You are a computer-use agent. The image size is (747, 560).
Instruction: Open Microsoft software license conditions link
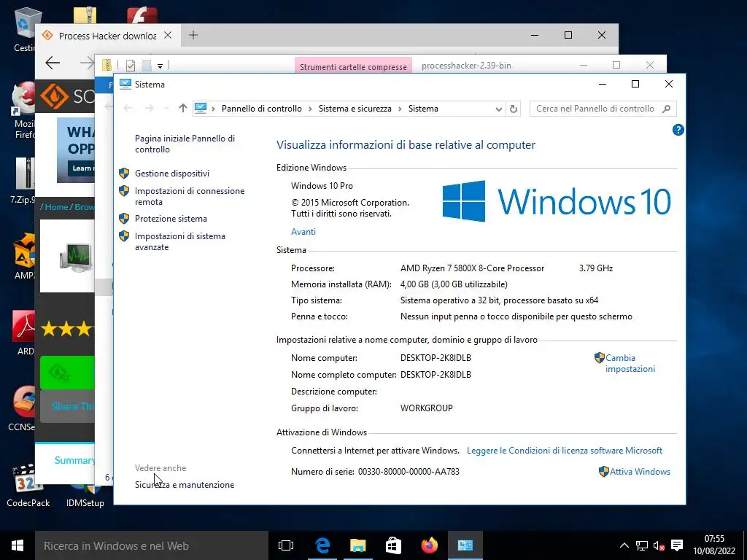click(565, 451)
